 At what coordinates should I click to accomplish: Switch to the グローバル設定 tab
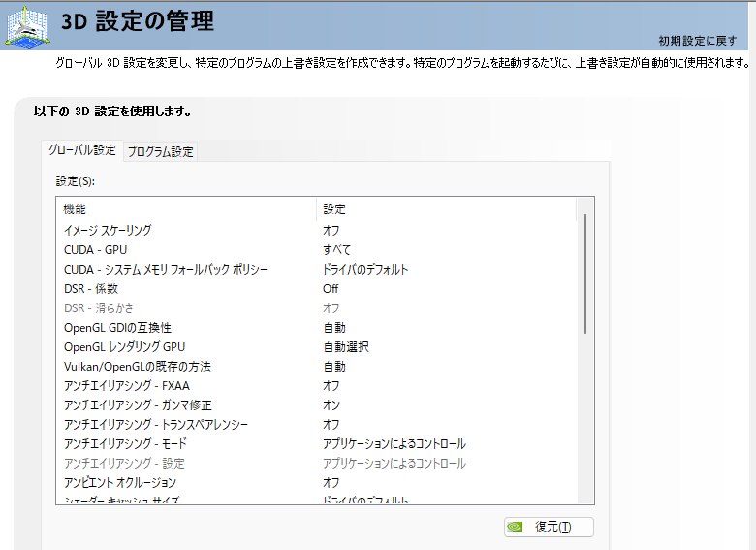click(82, 150)
